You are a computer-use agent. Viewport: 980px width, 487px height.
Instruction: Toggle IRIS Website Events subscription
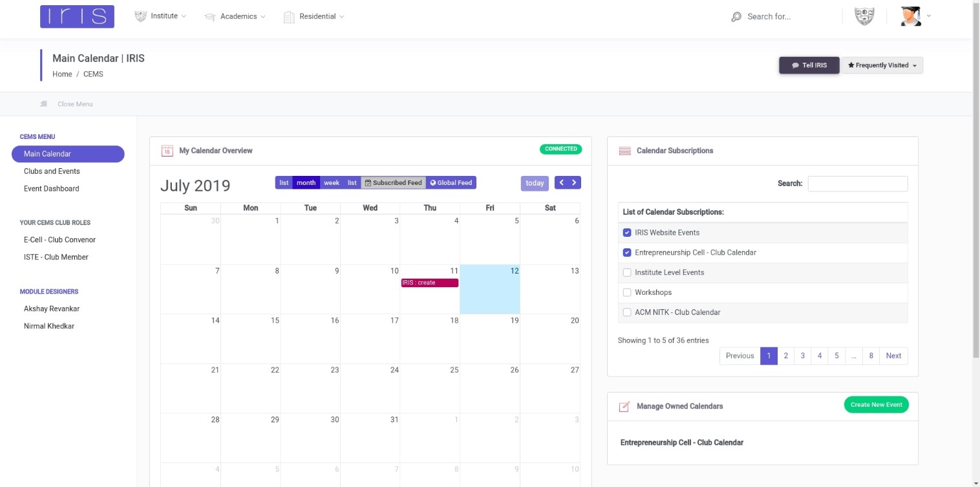point(627,233)
